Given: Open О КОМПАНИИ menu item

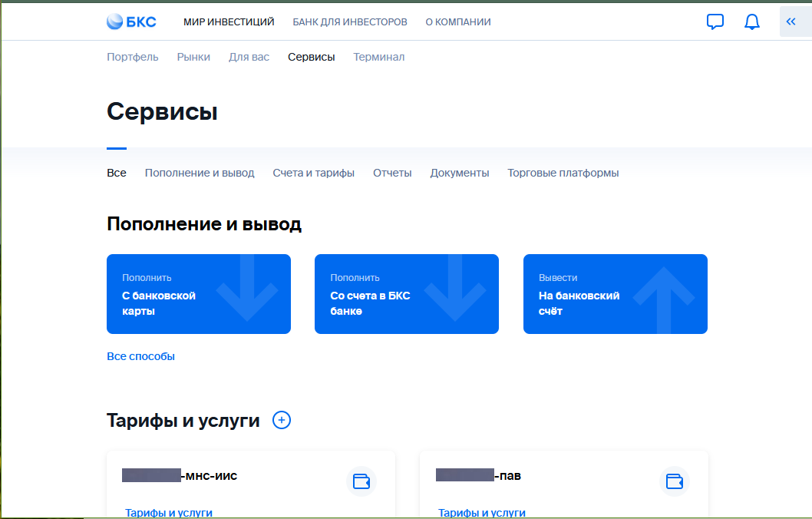Looking at the screenshot, I should click(458, 22).
